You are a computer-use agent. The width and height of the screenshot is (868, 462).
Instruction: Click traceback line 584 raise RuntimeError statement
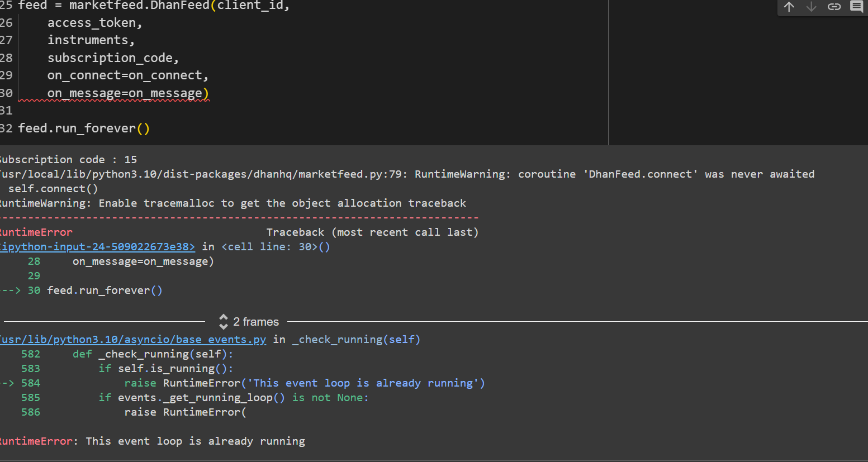click(304, 383)
